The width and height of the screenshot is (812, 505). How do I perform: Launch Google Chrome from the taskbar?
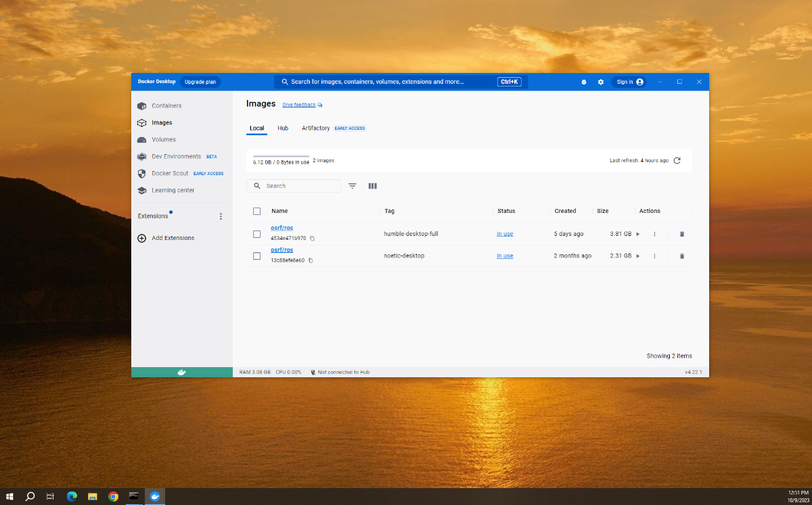click(x=114, y=497)
